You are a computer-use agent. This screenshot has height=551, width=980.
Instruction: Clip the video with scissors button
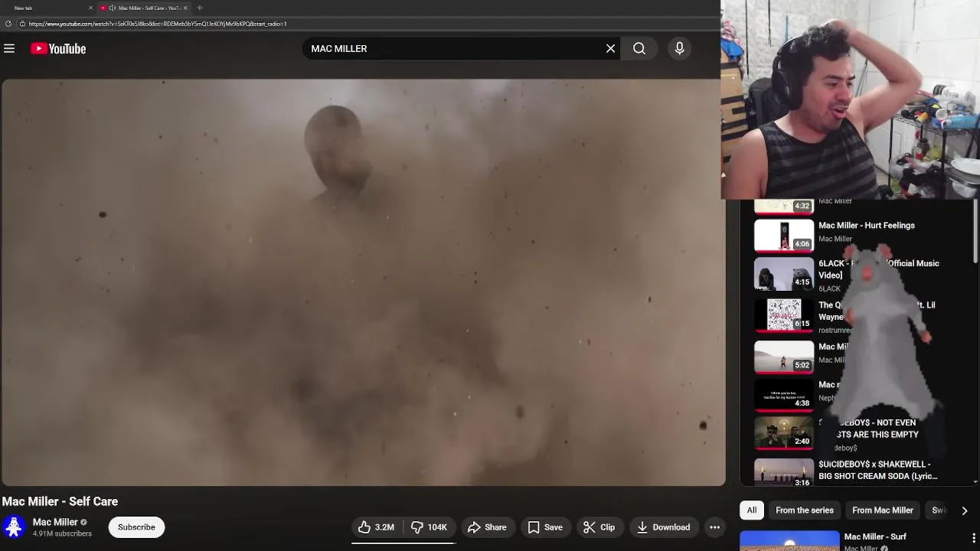[599, 527]
